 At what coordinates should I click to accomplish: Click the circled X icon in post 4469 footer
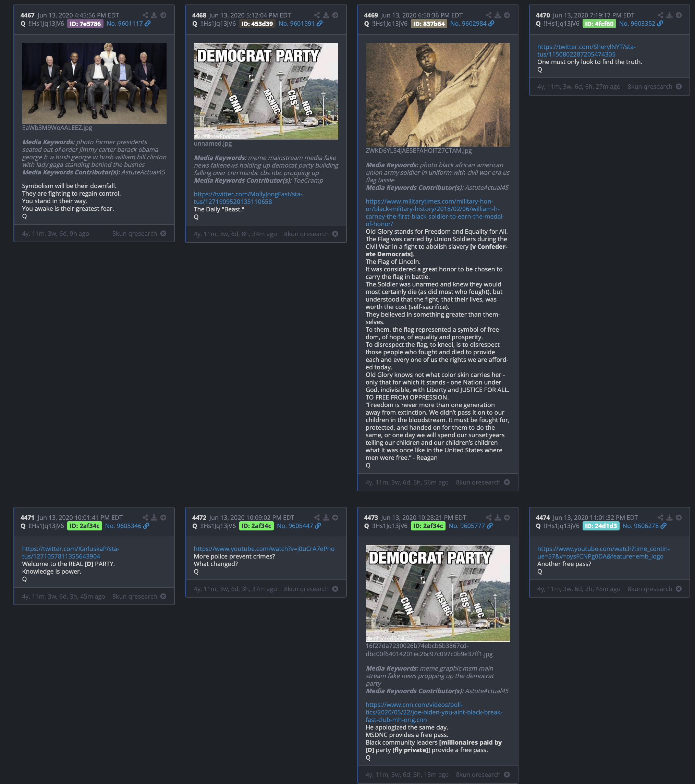pyautogui.click(x=507, y=482)
